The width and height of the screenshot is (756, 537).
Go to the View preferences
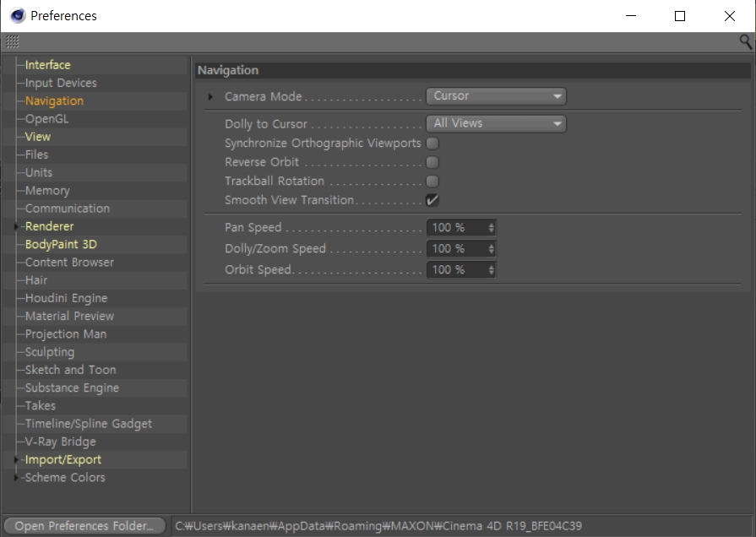[x=38, y=137]
